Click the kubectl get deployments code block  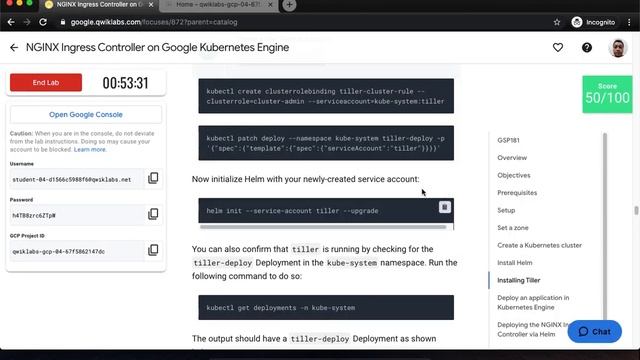pyautogui.click(x=326, y=307)
